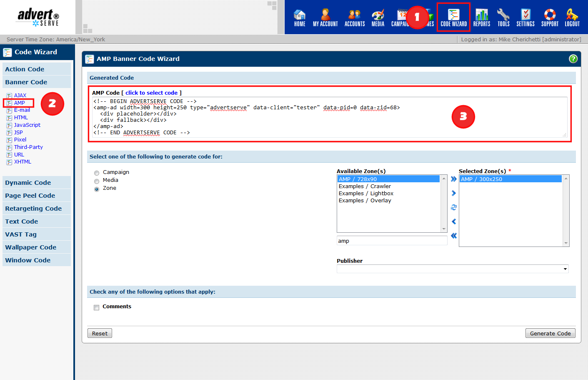Select Examples / Crawler zone

pos(388,186)
